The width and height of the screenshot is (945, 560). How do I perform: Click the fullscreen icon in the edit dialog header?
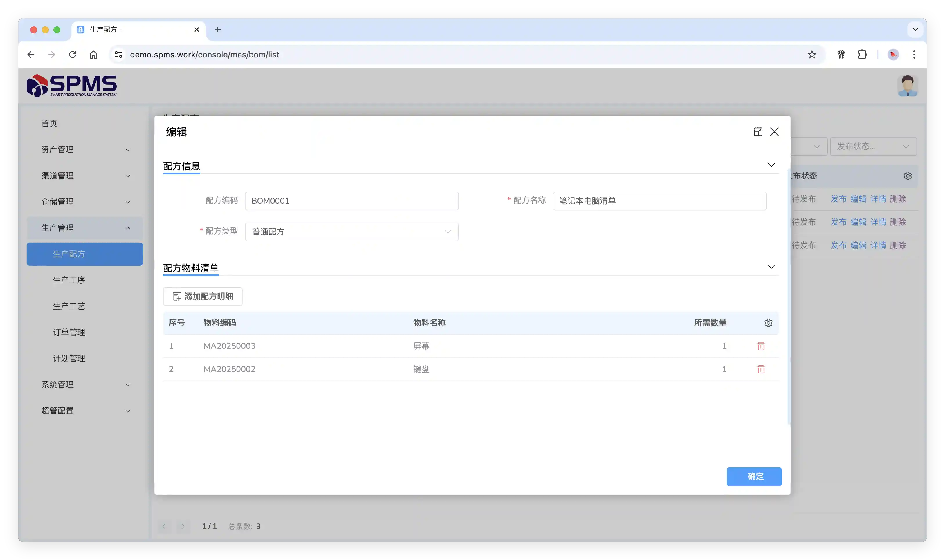(x=758, y=132)
